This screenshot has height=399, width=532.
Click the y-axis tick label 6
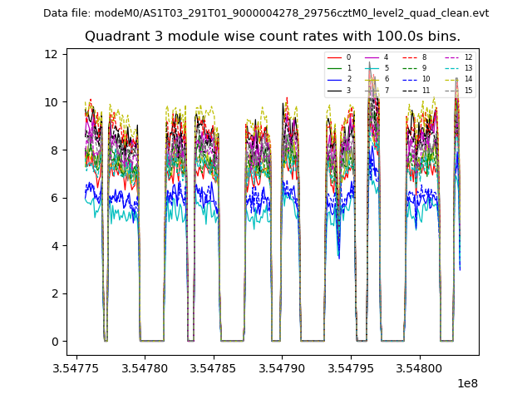[54, 198]
